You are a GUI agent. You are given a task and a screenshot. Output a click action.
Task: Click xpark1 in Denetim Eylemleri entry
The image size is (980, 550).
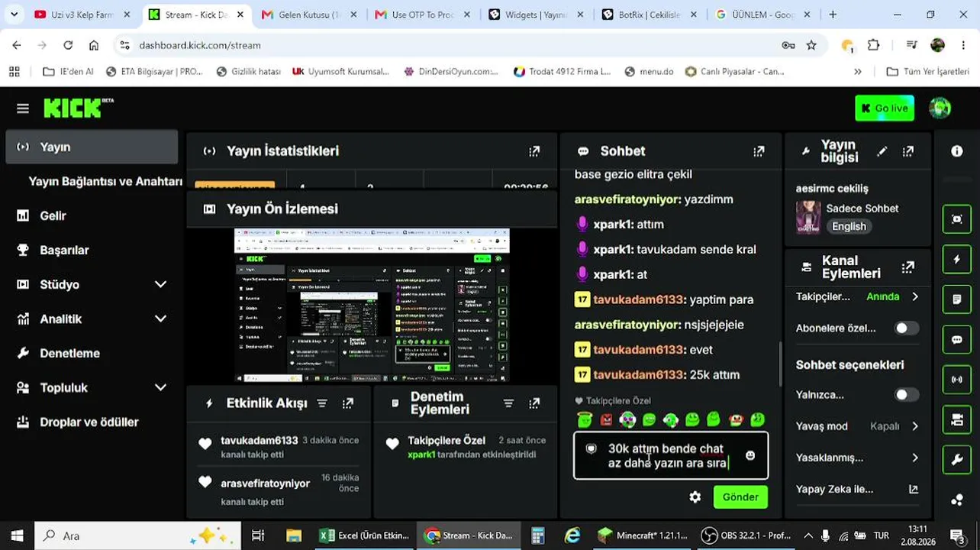coord(421,455)
